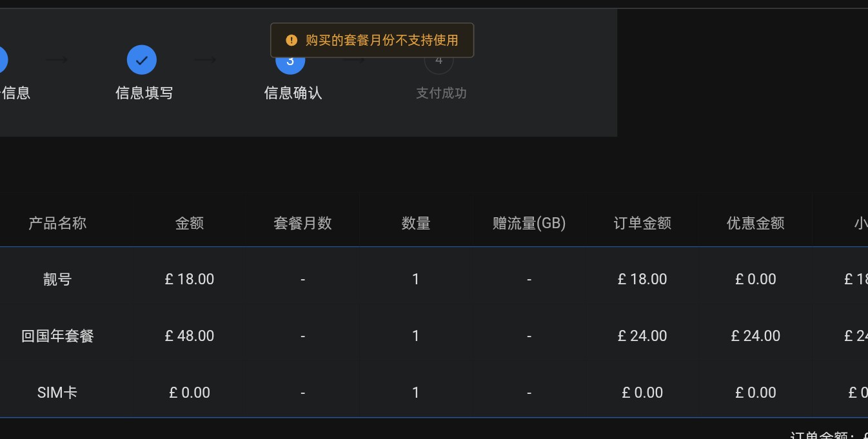Select the 信息确认 step label
The image size is (868, 439).
coord(293,93)
